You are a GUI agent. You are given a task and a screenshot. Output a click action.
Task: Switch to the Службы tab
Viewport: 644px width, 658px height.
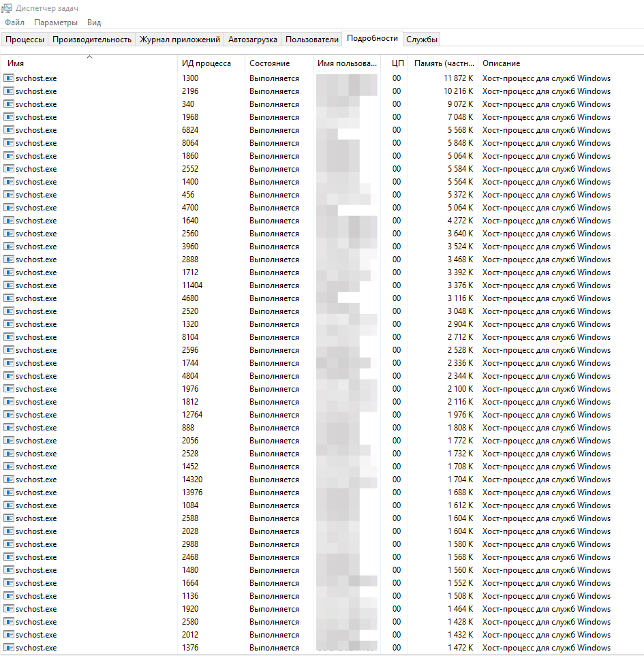422,40
